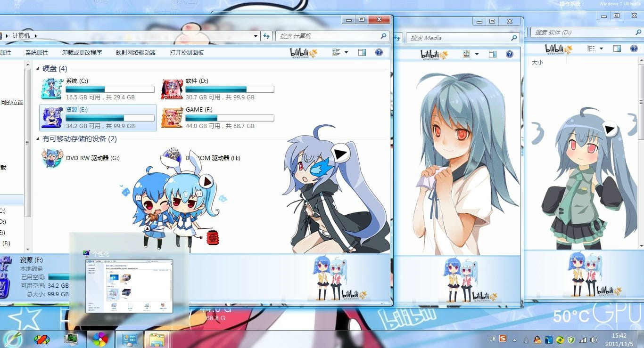Viewport: 644px width, 348px height.
Task: Click text 16.5 GB 可用 , 共 29.4 GB
Action: click(100, 97)
